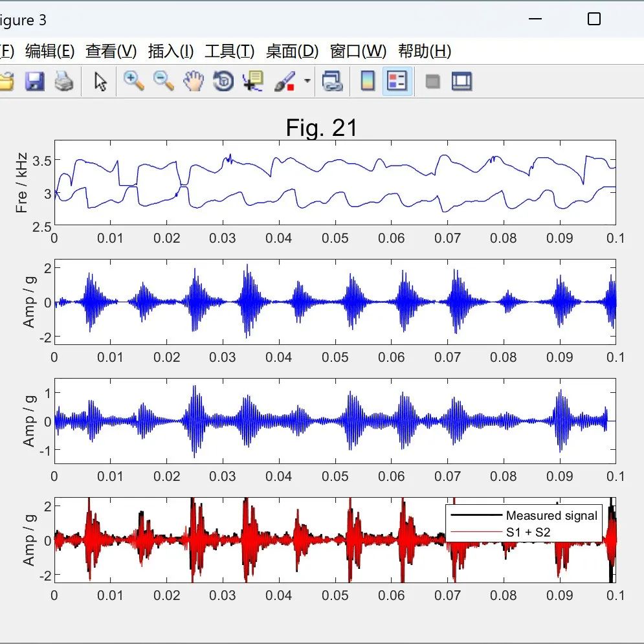Image resolution: width=644 pixels, height=644 pixels.
Task: Activate the Data Cursor tool
Action: click(253, 81)
